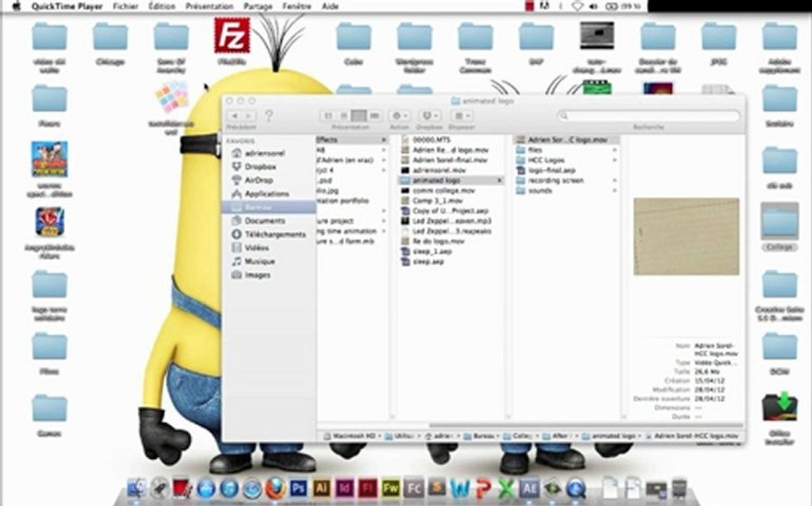
Task: Launch App Store from the Dock
Action: (x=206, y=488)
